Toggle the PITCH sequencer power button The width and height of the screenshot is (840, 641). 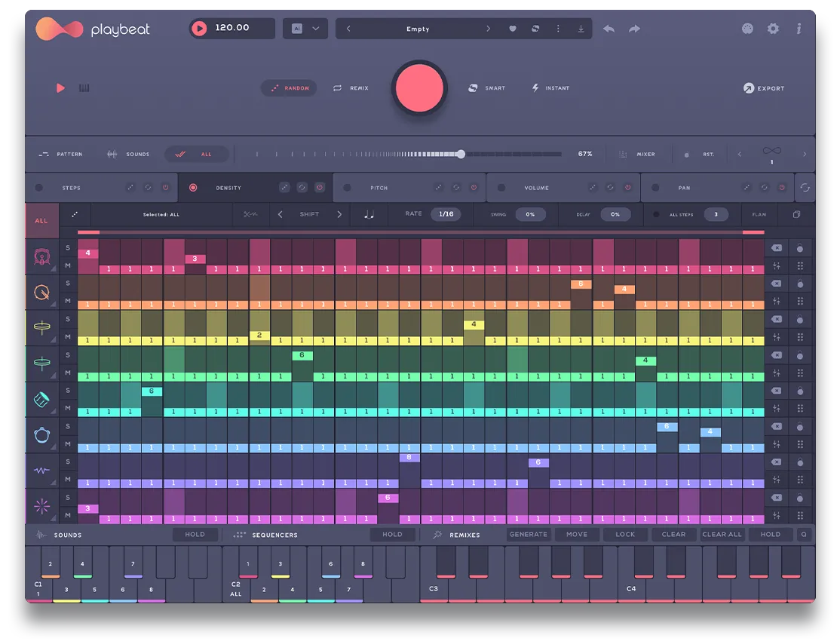pyautogui.click(x=474, y=187)
